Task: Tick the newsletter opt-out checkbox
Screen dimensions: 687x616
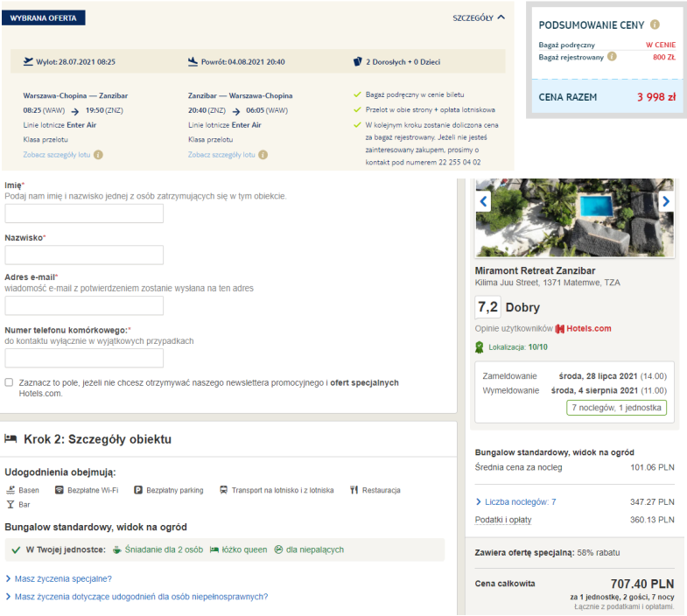Action: [9, 382]
